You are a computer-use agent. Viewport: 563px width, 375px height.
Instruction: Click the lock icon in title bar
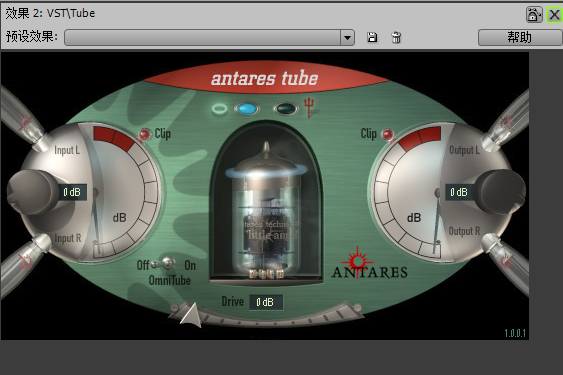point(534,15)
